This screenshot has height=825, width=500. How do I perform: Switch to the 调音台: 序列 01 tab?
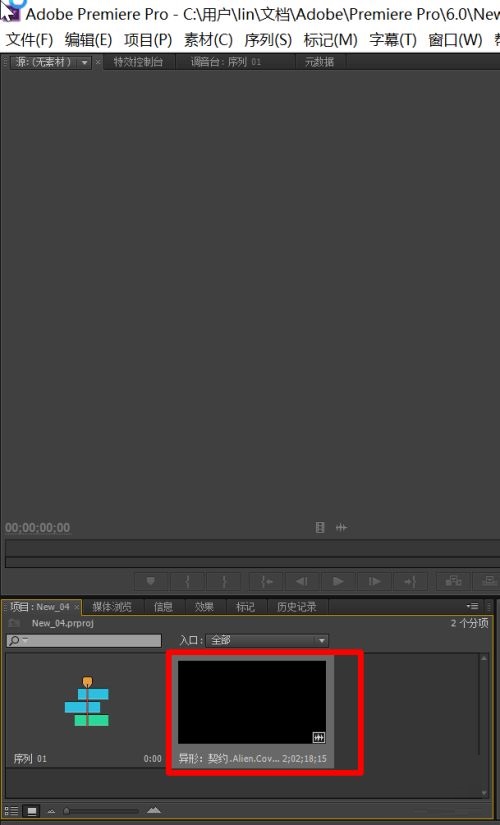[x=225, y=62]
